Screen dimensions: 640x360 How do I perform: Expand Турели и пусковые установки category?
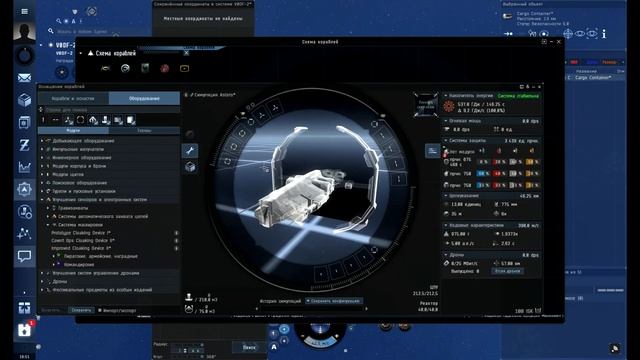[x=42, y=191]
